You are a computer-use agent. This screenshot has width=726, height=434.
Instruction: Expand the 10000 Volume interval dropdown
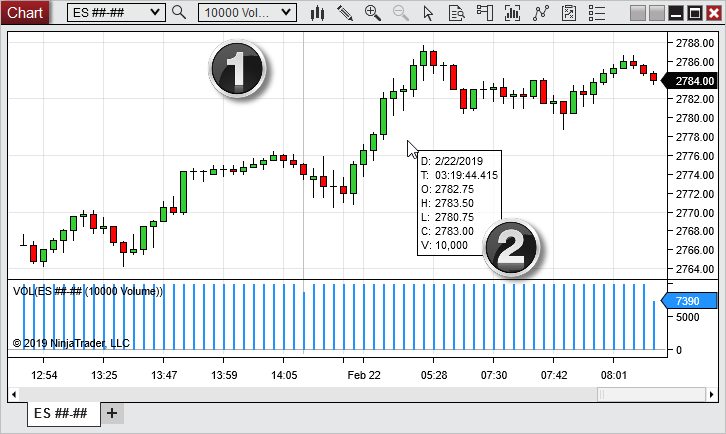tap(286, 13)
